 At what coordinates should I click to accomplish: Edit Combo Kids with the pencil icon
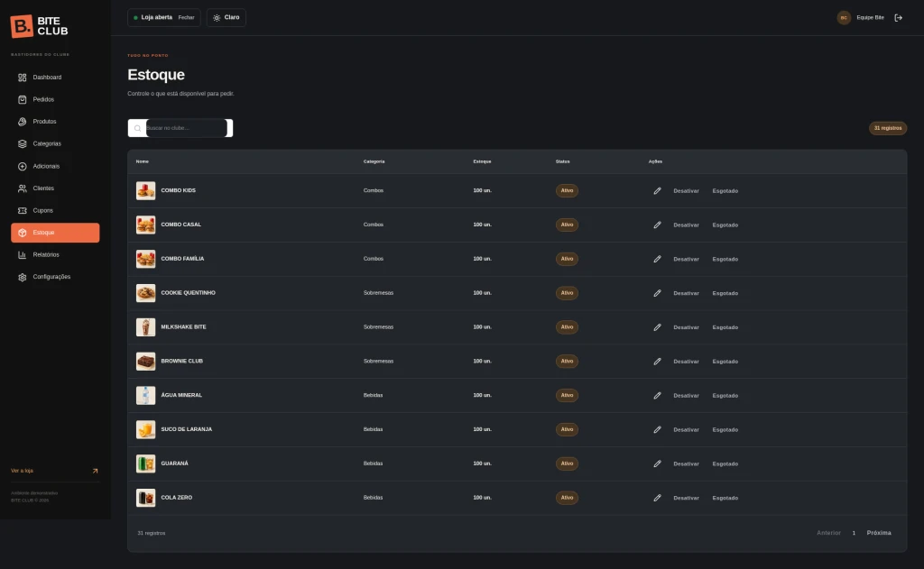tap(657, 191)
